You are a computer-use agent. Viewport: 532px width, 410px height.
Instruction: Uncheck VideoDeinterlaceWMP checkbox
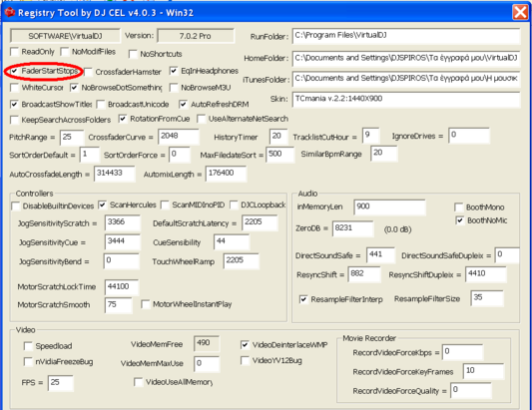point(245,345)
